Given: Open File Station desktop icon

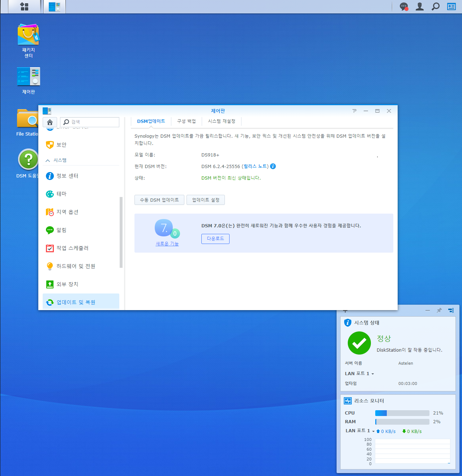Looking at the screenshot, I should (x=27, y=123).
